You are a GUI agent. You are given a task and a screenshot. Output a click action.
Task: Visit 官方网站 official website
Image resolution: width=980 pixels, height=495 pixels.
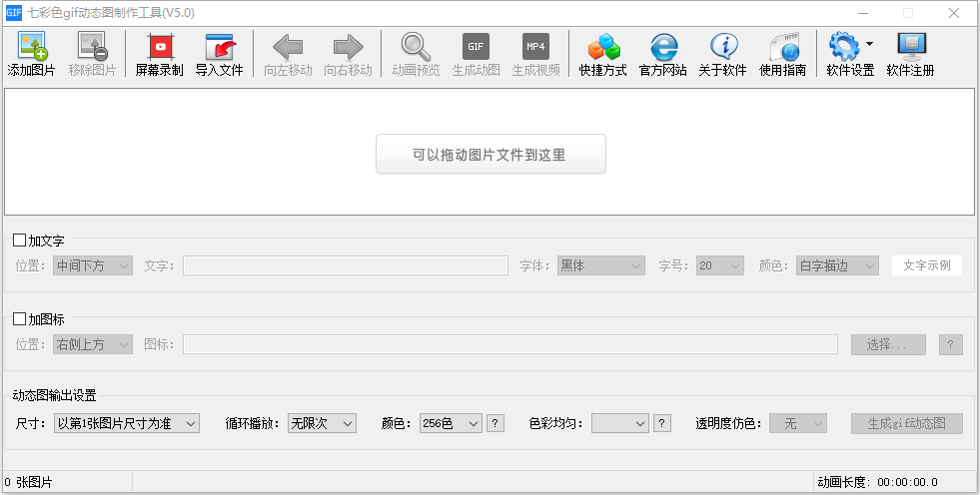coord(663,47)
